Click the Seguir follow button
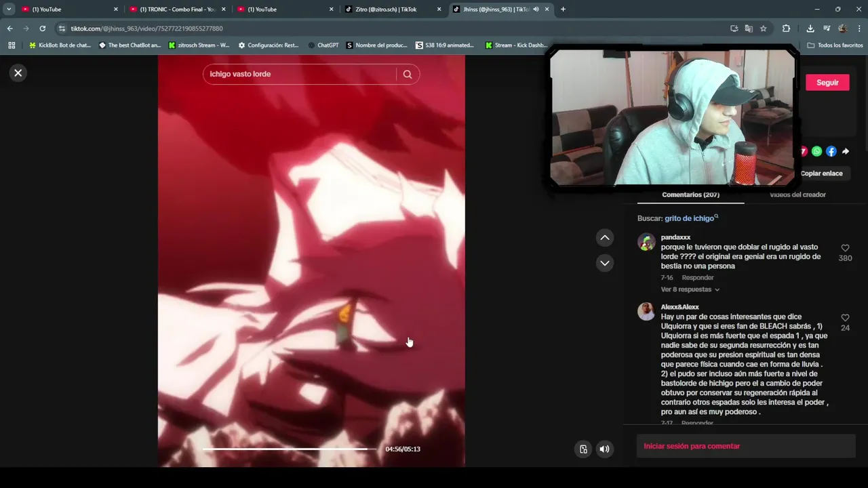The image size is (868, 488). (x=827, y=83)
